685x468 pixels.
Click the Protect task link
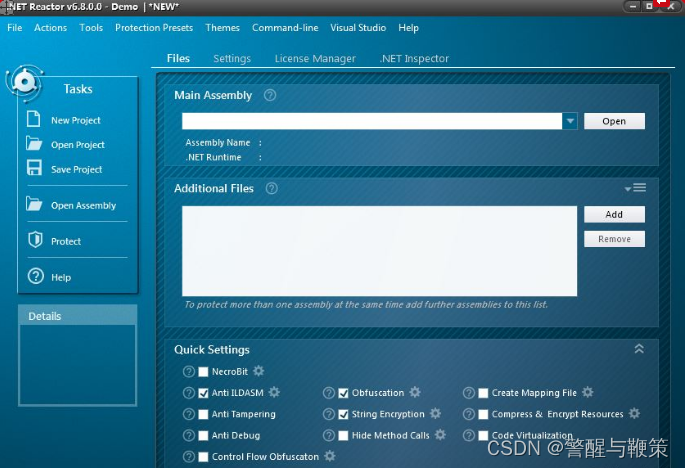pyautogui.click(x=66, y=241)
